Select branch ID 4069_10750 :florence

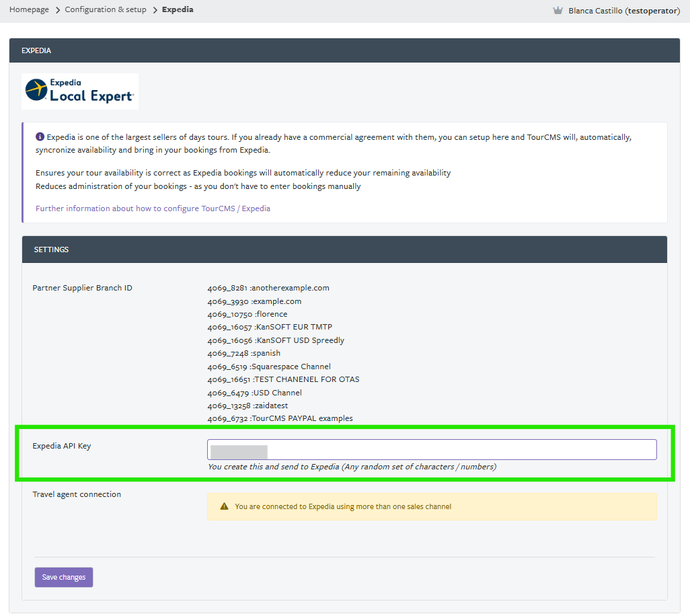(247, 314)
